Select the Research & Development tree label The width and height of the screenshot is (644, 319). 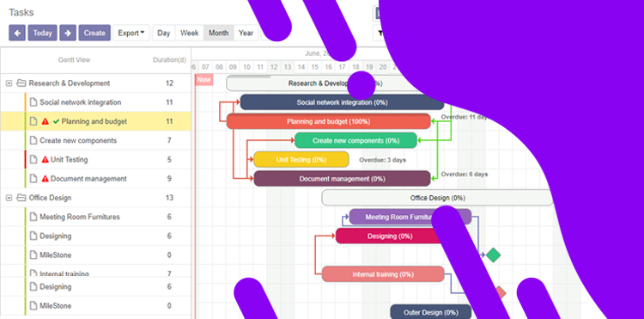[70, 83]
